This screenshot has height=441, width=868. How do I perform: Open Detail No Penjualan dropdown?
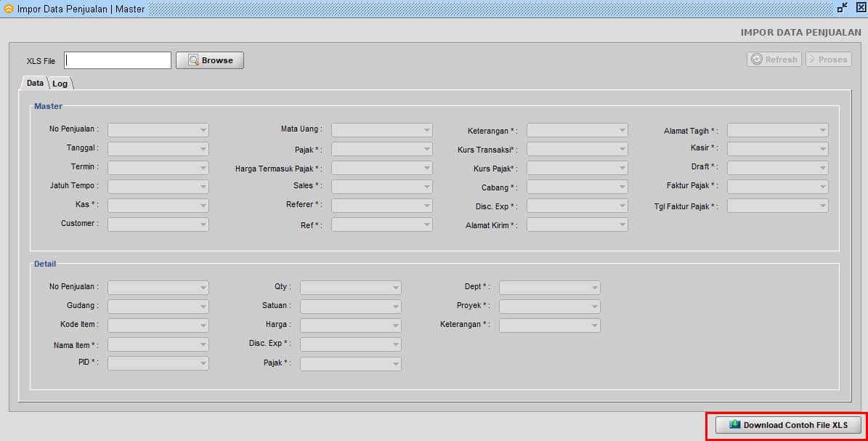coord(158,288)
